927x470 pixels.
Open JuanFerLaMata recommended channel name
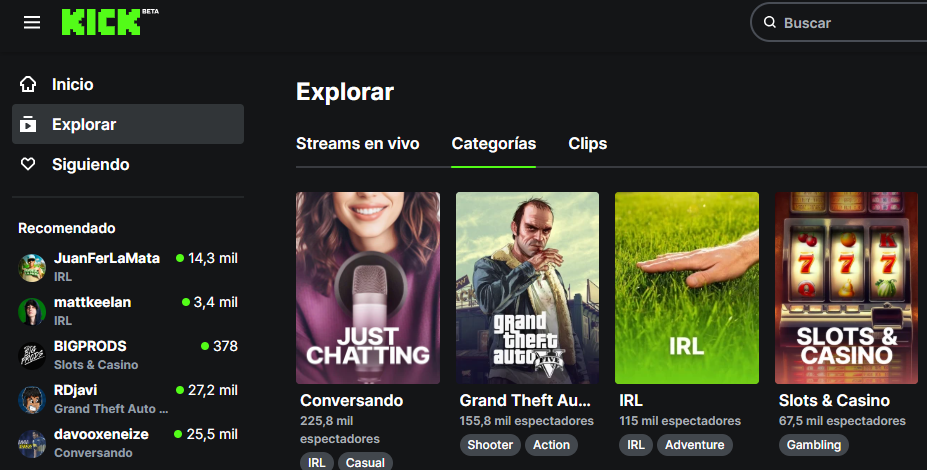coord(107,258)
